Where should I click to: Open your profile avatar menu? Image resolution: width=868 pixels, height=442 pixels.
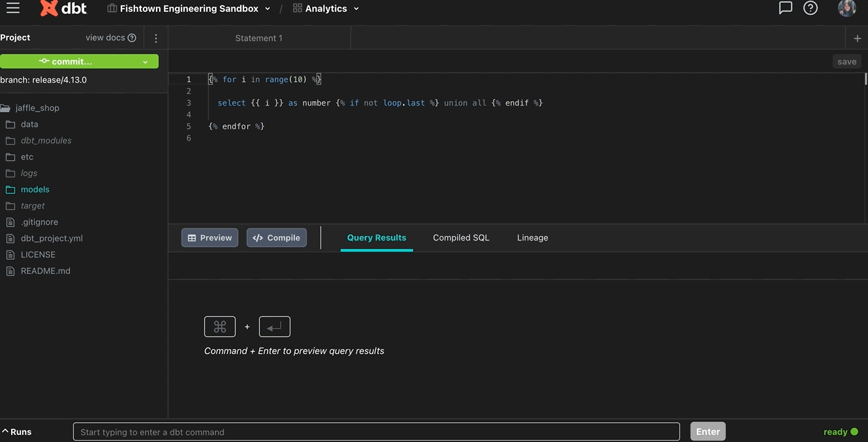point(846,8)
